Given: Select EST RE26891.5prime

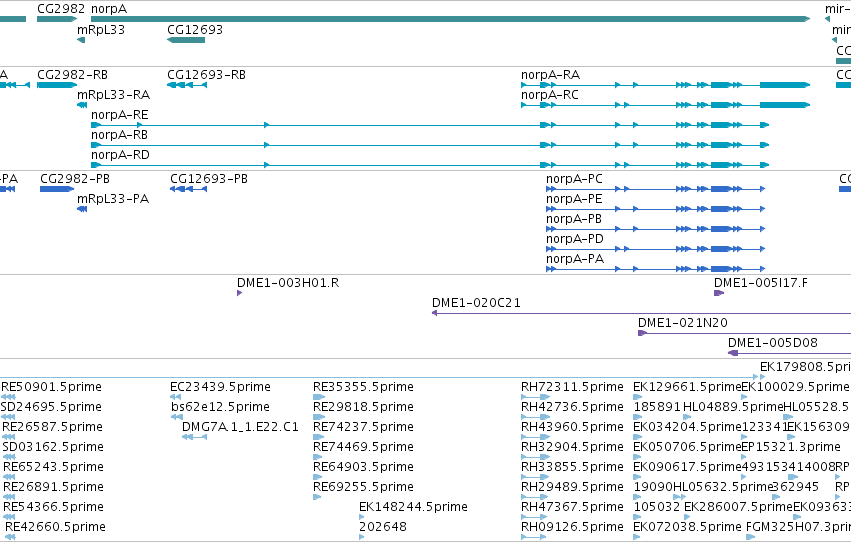Looking at the screenshot, I should [x=54, y=487].
